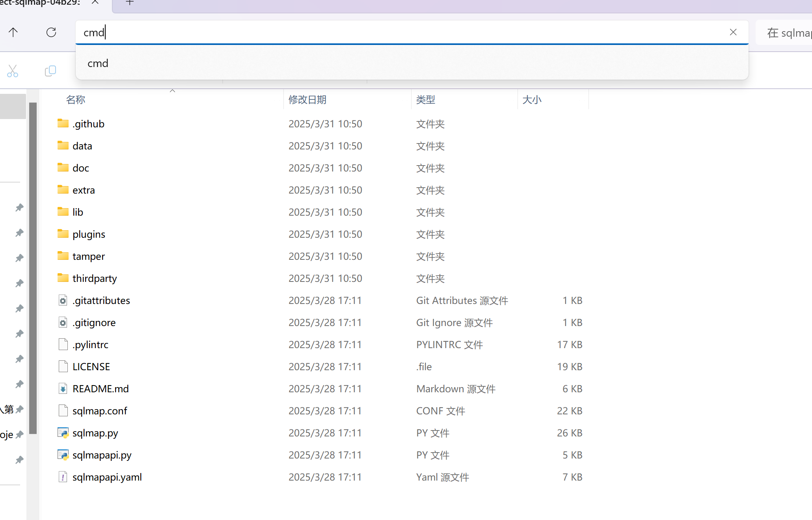Sort by 修改日期 column header
The width and height of the screenshot is (812, 520).
(x=307, y=100)
